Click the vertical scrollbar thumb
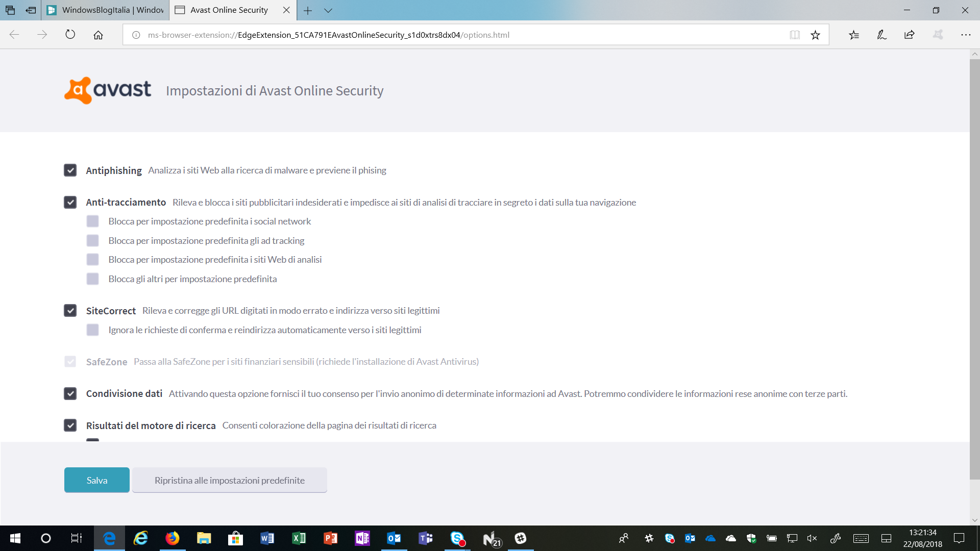 click(974, 269)
